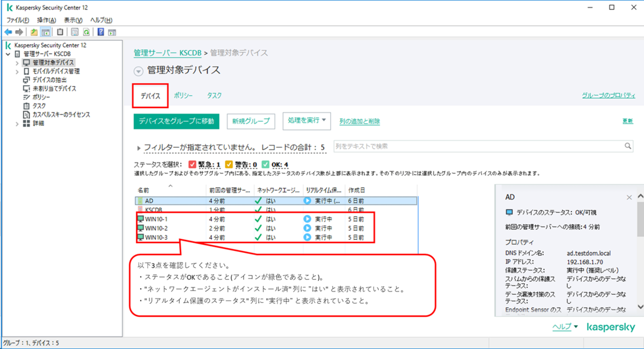Select the up-one-level folder icon

click(33, 32)
